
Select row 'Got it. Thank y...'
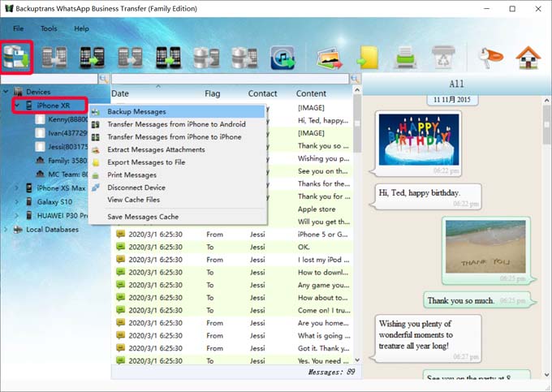click(x=232, y=348)
